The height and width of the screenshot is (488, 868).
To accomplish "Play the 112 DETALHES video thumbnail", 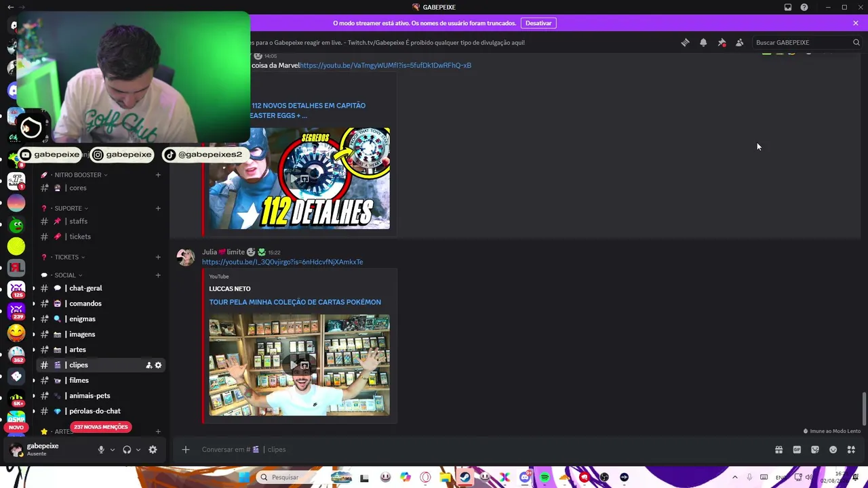I will point(299,178).
